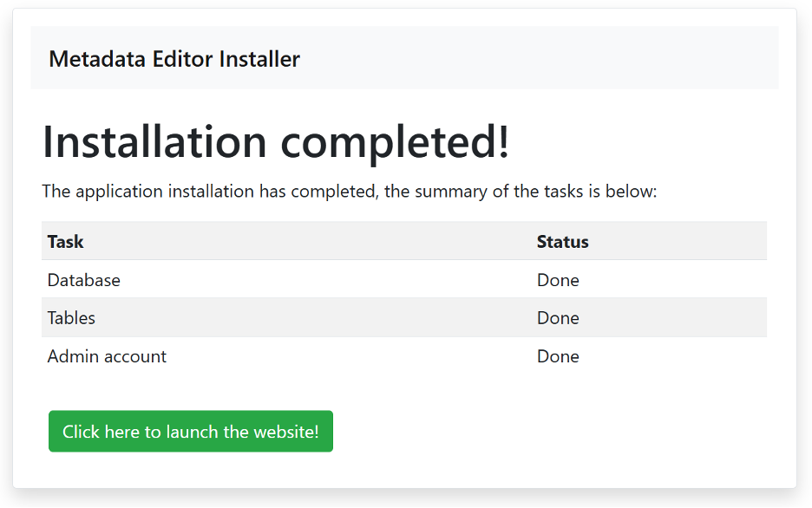Click the installer title bar area
812x508 pixels.
click(x=403, y=59)
